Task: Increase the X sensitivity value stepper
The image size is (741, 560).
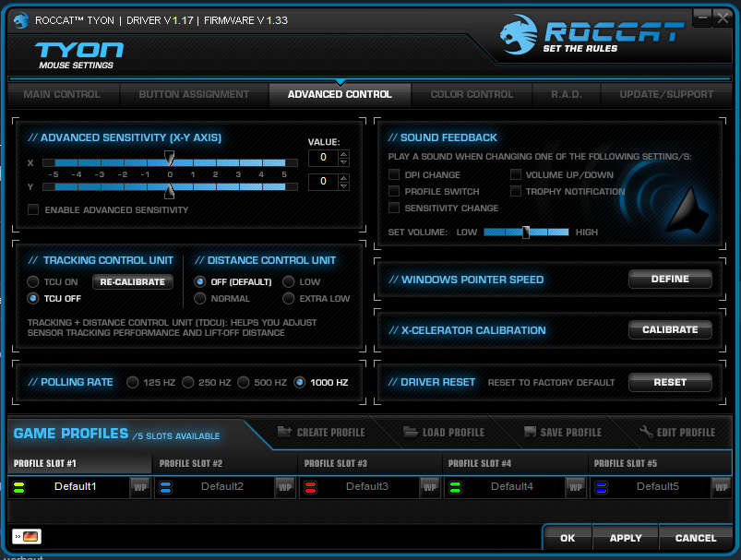Action: coord(344,153)
